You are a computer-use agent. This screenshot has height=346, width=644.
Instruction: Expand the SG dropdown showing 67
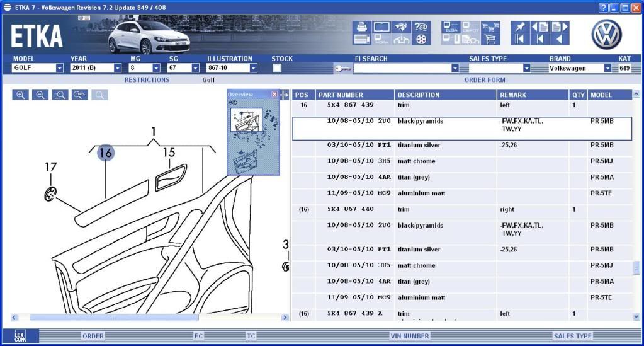click(196, 68)
